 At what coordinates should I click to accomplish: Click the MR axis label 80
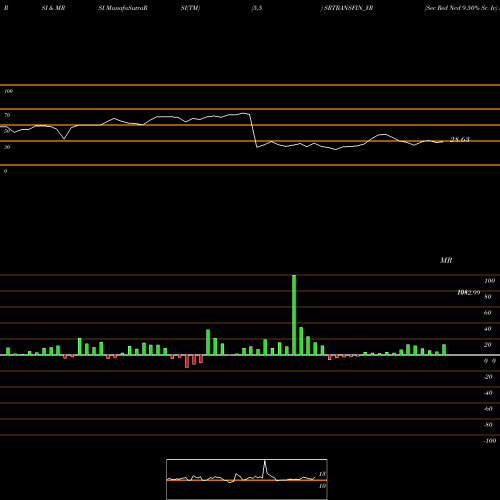[488, 297]
